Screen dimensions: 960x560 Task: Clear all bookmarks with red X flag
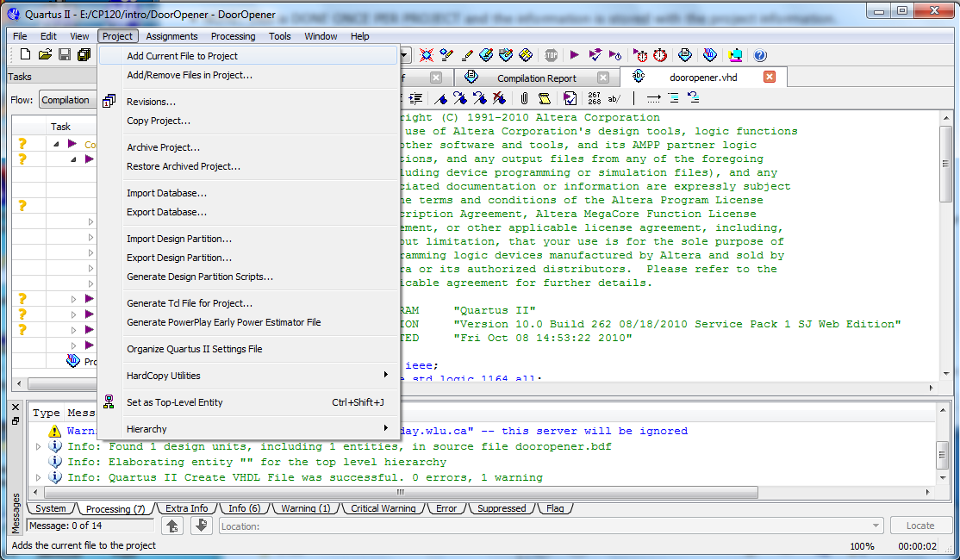coord(499,98)
